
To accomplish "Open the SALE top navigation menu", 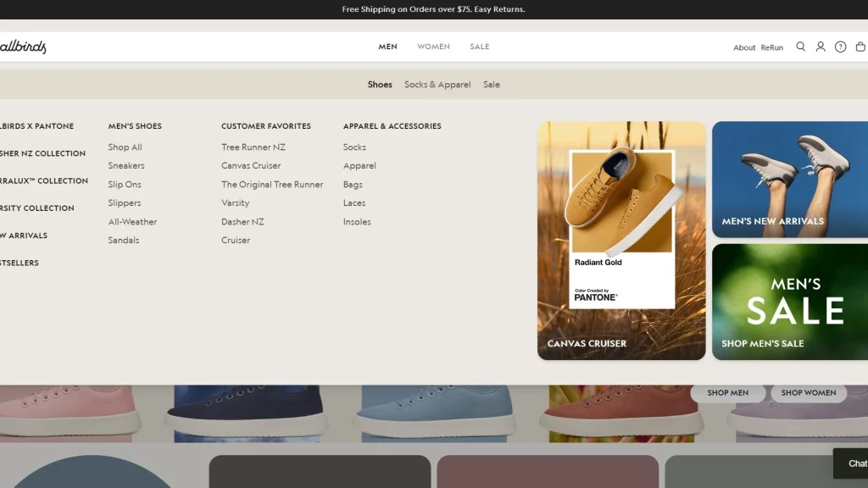I will point(480,47).
